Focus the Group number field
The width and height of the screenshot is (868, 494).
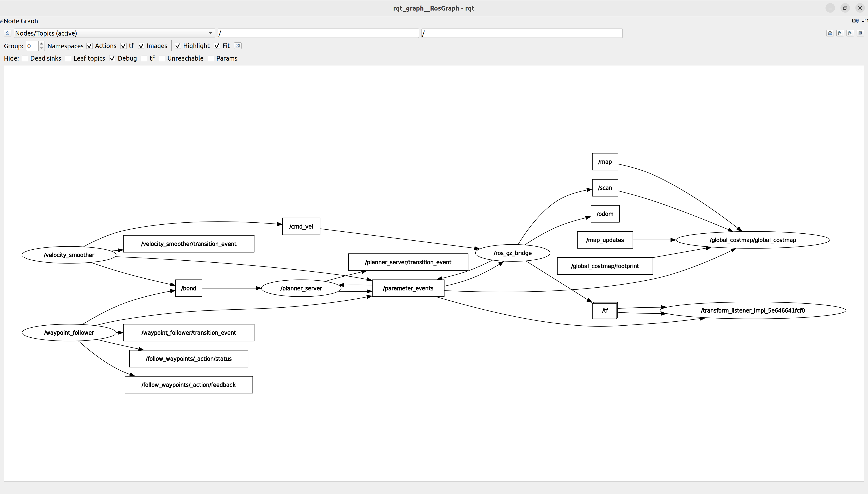[32, 46]
